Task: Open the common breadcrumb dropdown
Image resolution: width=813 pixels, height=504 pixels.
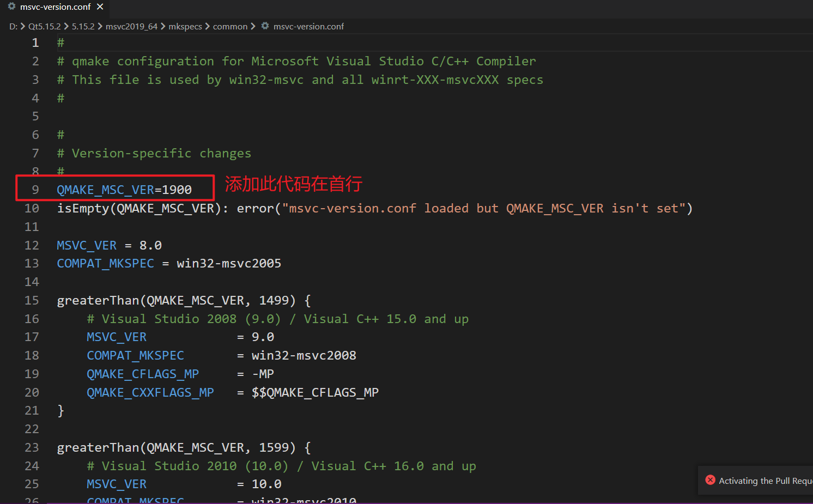Action: tap(230, 26)
